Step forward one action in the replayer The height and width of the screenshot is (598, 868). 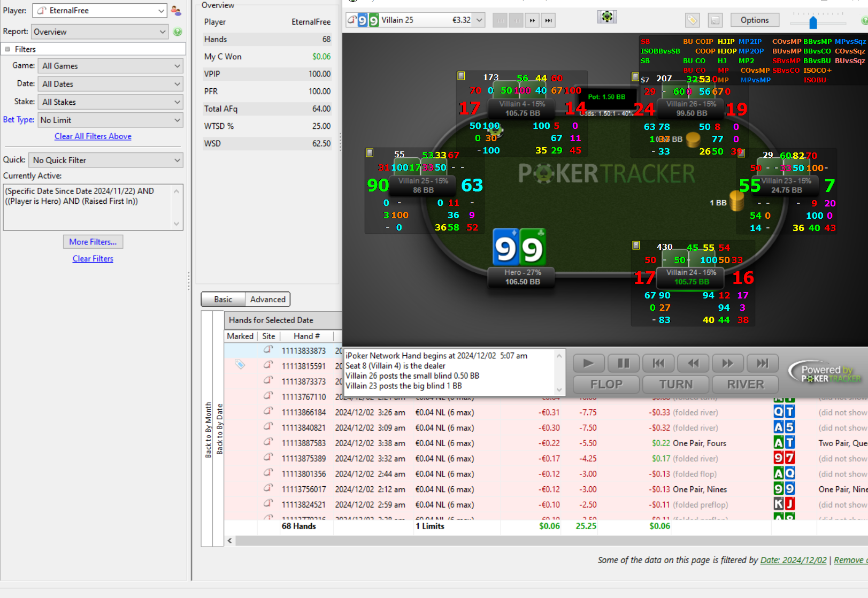727,363
